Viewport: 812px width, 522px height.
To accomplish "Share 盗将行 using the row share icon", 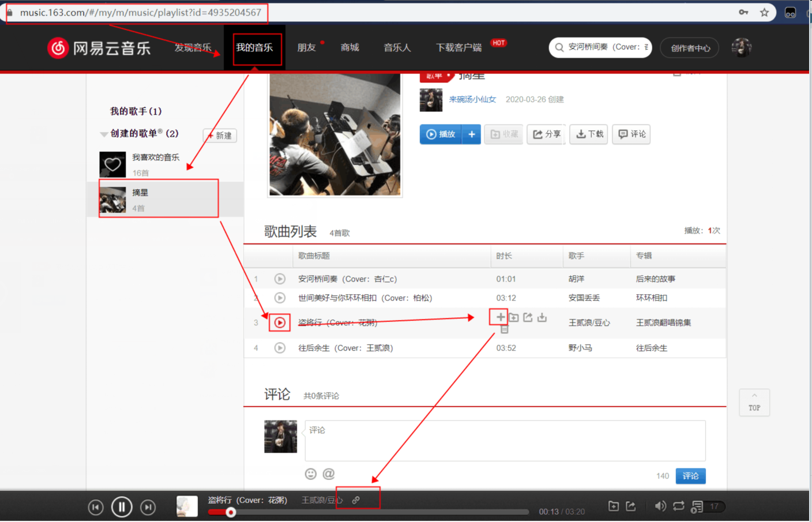I will click(528, 317).
